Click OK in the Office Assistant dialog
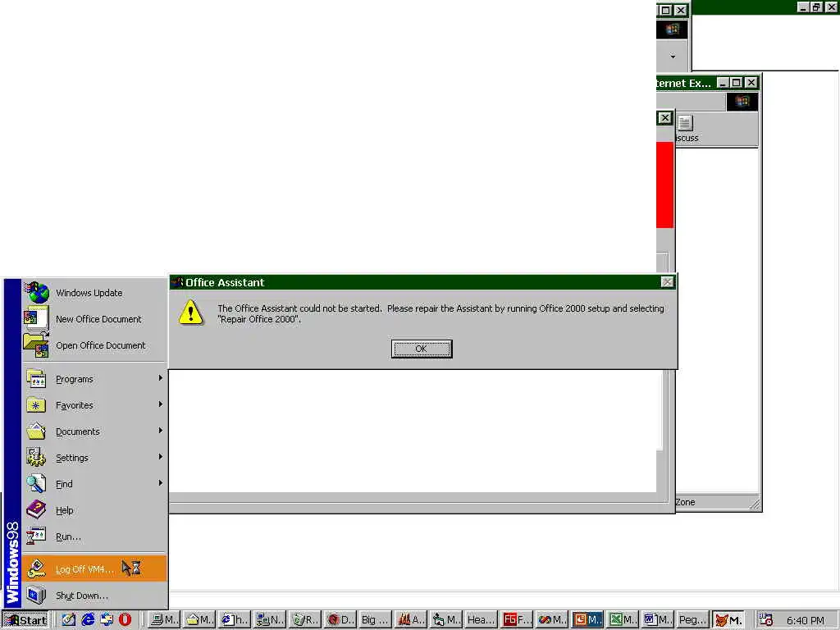Screen dimensions: 840x630 (421, 349)
